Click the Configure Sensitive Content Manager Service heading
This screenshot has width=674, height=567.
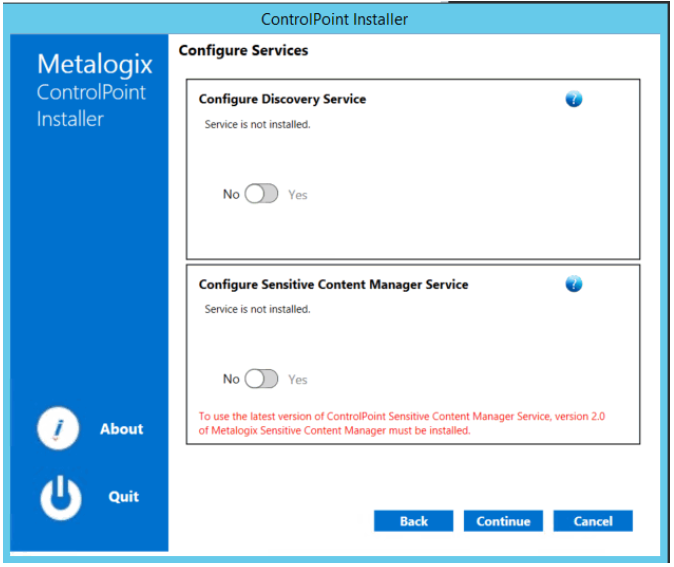(x=333, y=284)
